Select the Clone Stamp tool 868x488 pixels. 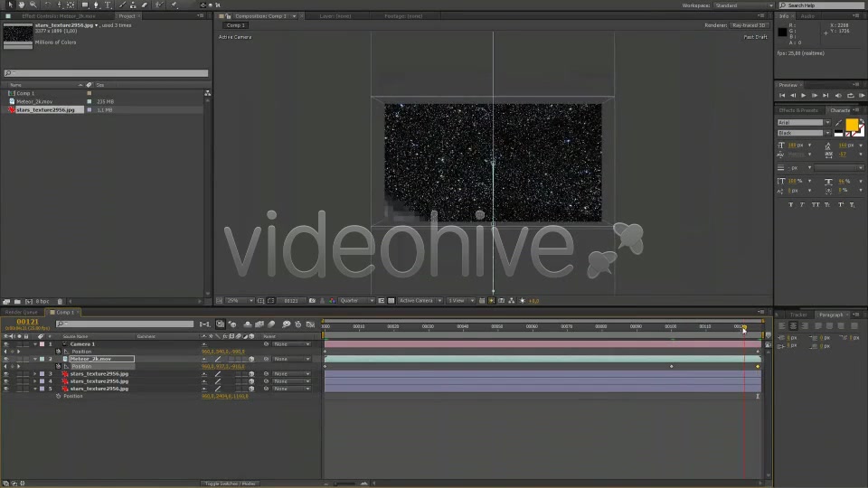click(133, 5)
